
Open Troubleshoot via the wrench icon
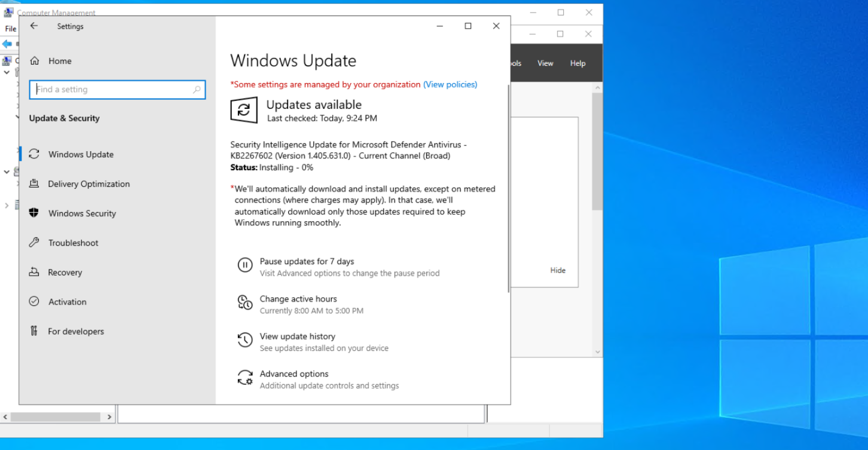(34, 243)
